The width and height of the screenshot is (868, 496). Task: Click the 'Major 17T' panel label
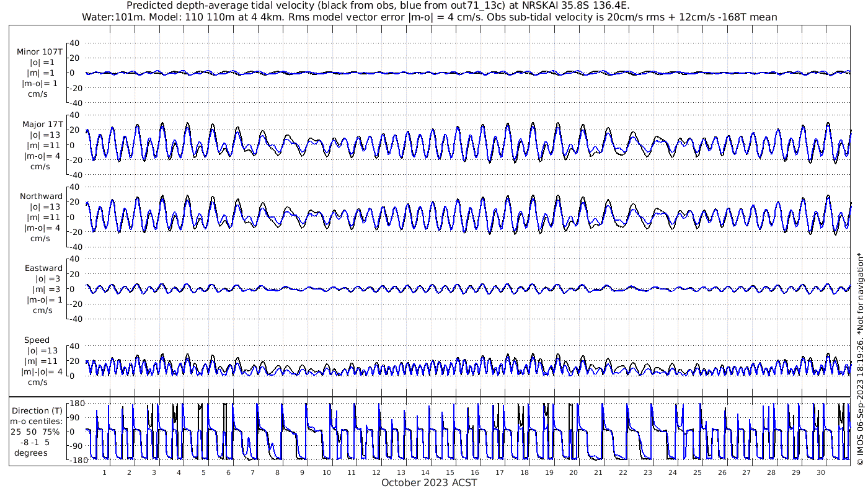pos(41,124)
